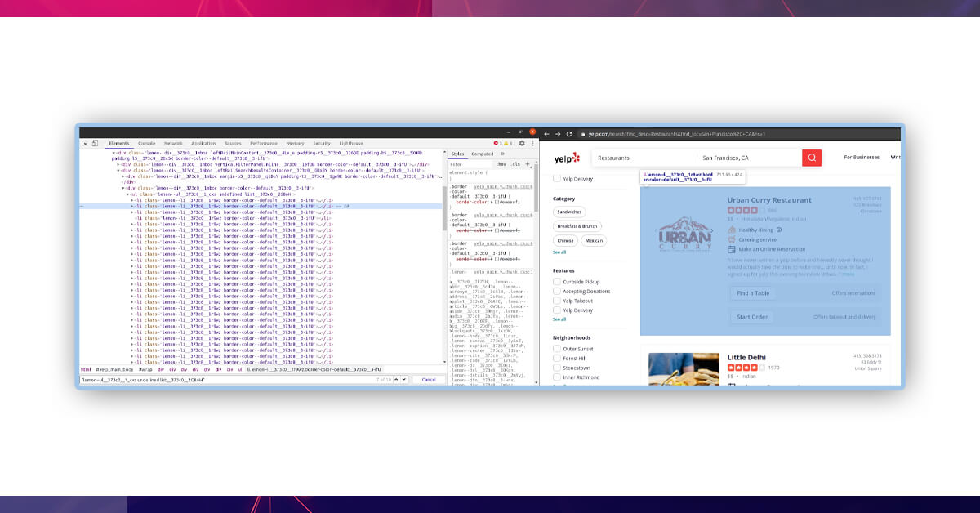Screen dimensions: 980x513
Task: Check Yelp Takeout feature
Action: [557, 301]
